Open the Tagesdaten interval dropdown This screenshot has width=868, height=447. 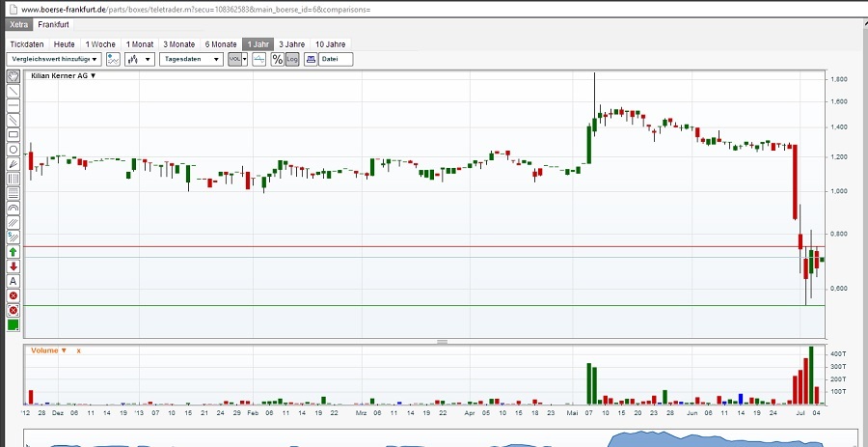[191, 59]
